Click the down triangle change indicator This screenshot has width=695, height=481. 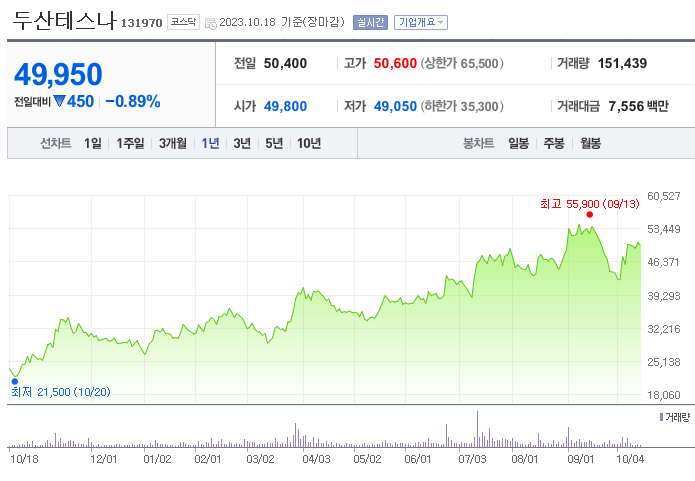coord(59,101)
